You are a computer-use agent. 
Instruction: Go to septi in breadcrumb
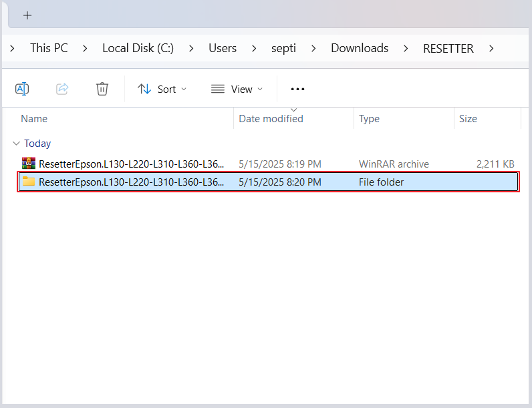click(283, 48)
